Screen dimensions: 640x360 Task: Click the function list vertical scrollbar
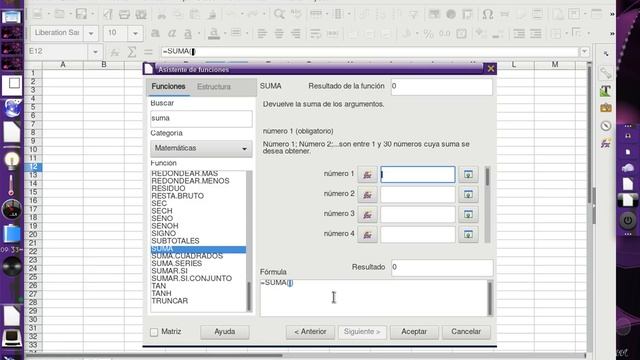pos(249,241)
